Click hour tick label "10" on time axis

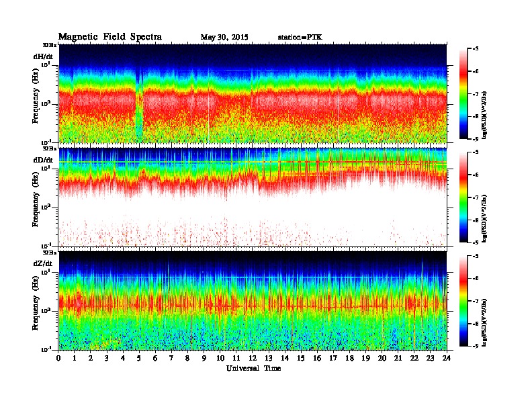(x=220, y=359)
